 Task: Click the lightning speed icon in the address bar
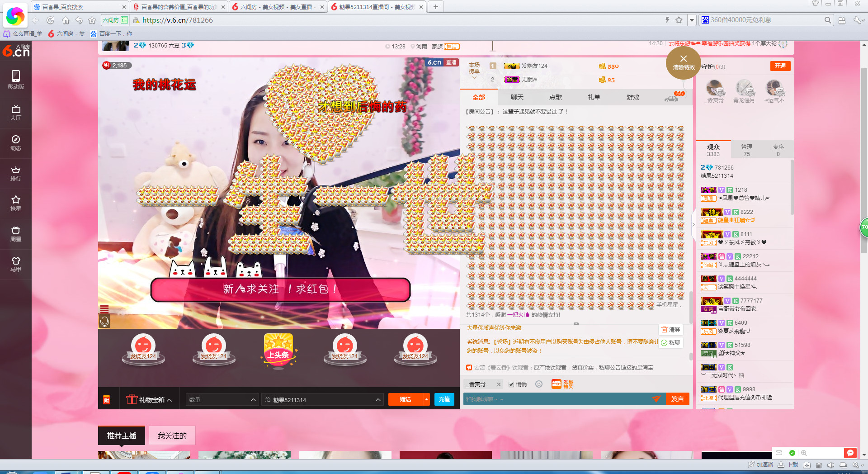point(667,20)
